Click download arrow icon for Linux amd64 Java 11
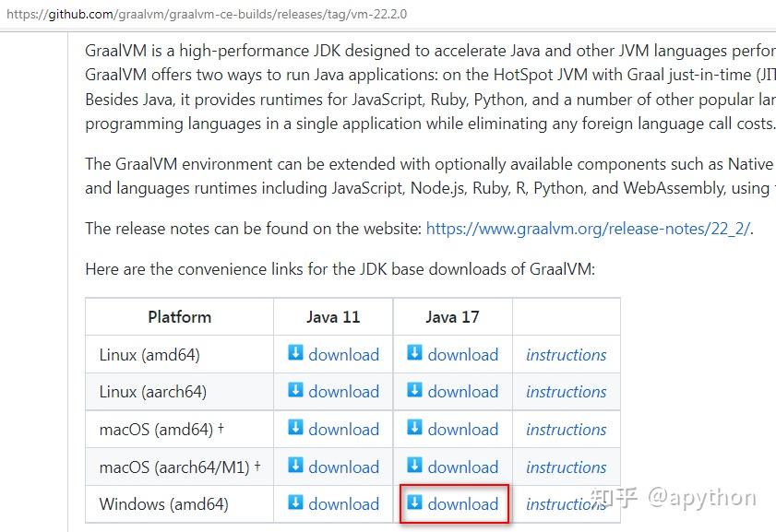The height and width of the screenshot is (532, 776). tap(295, 353)
